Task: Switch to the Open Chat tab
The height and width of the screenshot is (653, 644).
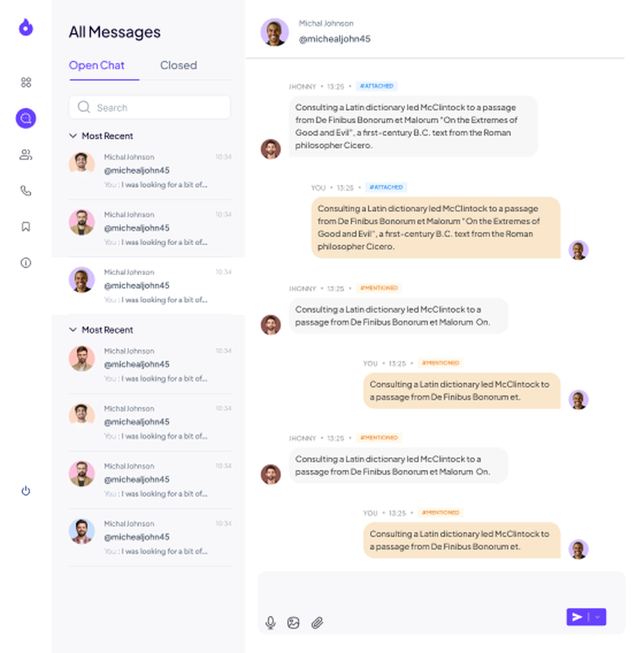Action: pos(97,66)
